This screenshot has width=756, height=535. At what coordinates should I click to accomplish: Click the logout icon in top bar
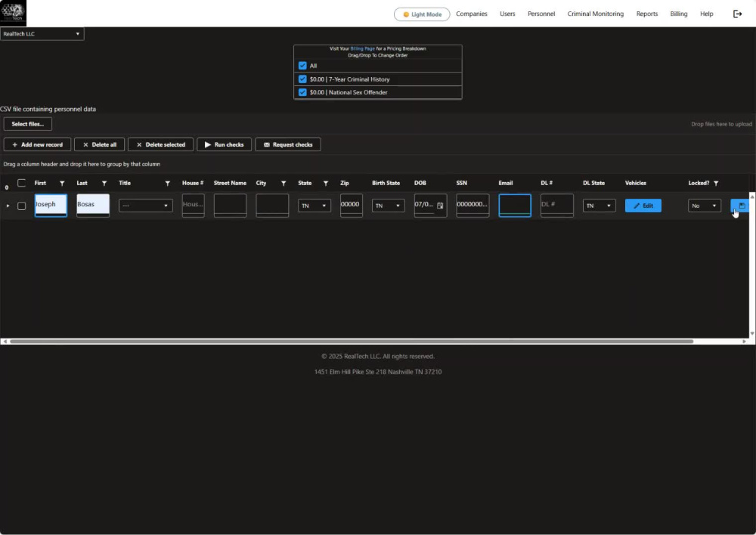pos(737,14)
